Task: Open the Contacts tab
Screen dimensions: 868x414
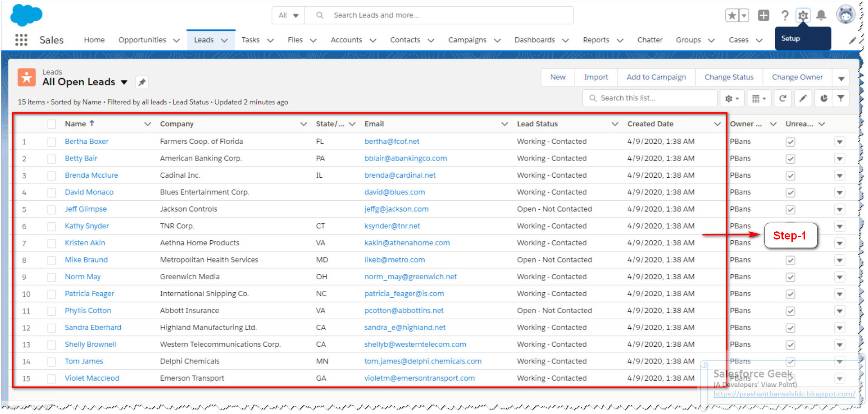Action: click(405, 40)
